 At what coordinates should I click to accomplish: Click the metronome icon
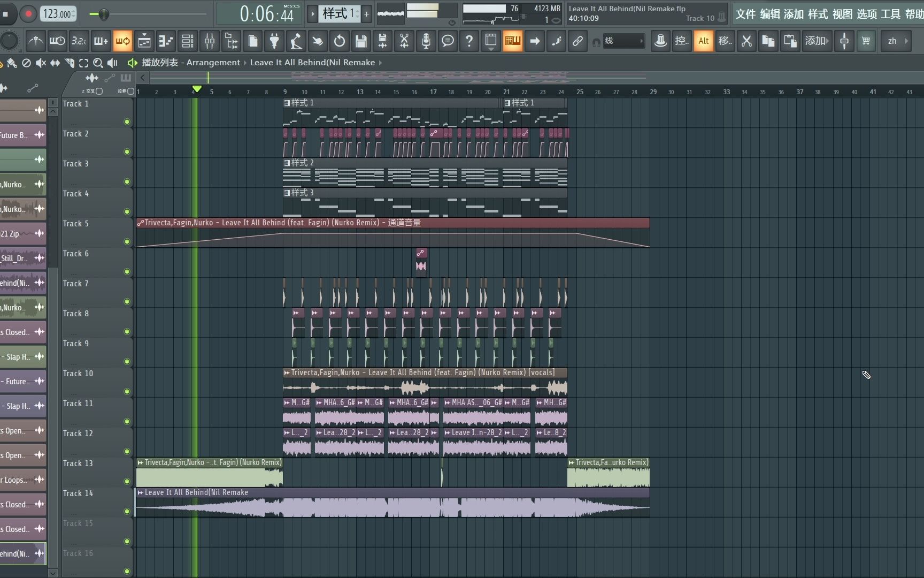click(35, 41)
